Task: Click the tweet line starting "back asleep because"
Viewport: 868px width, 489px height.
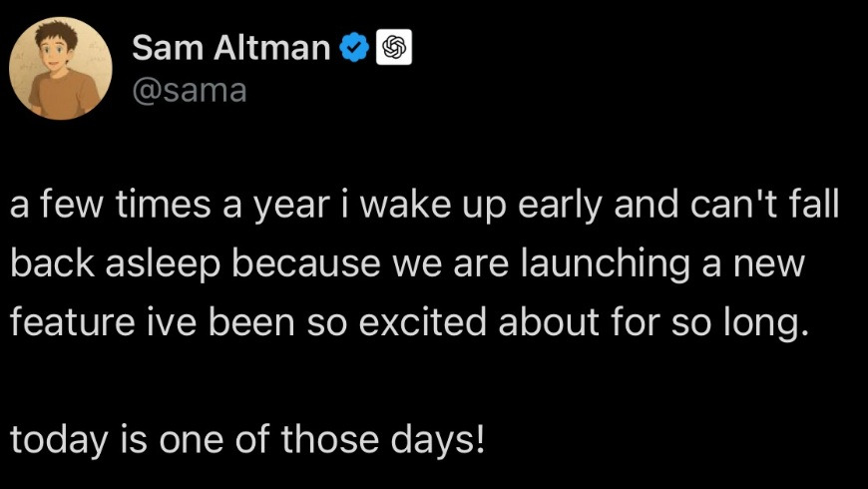Action: [x=409, y=265]
